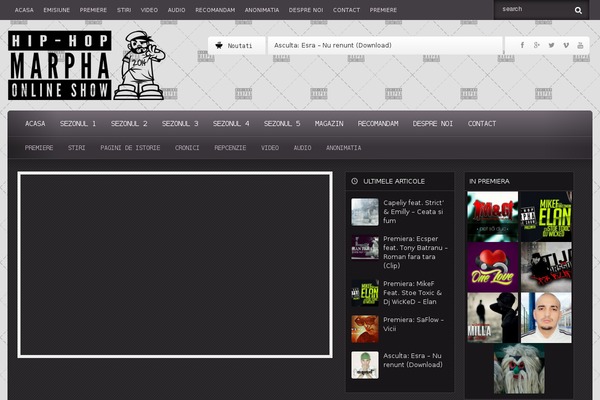Select SEZONUL 5 in main navigation
The width and height of the screenshot is (600, 400).
coord(282,124)
